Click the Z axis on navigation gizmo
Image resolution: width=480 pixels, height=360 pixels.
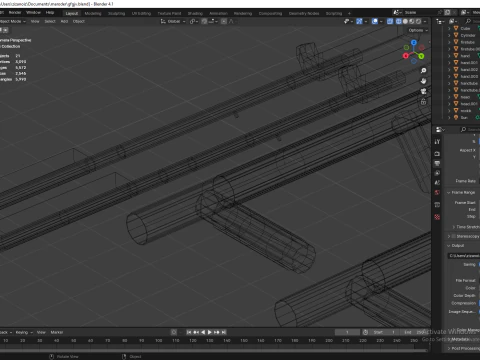(414, 43)
